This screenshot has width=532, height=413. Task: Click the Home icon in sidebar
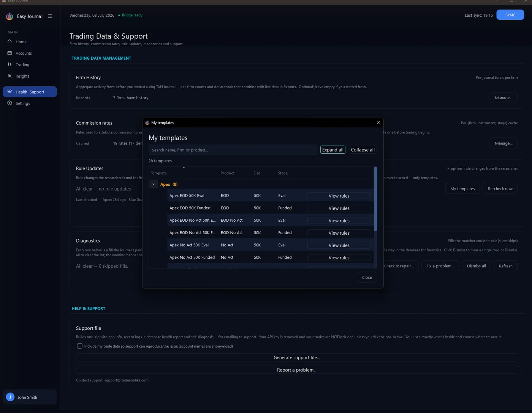9,41
